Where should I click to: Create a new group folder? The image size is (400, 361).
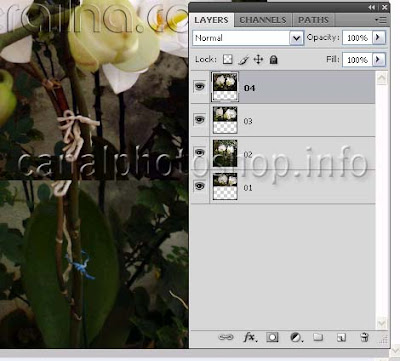(x=318, y=337)
